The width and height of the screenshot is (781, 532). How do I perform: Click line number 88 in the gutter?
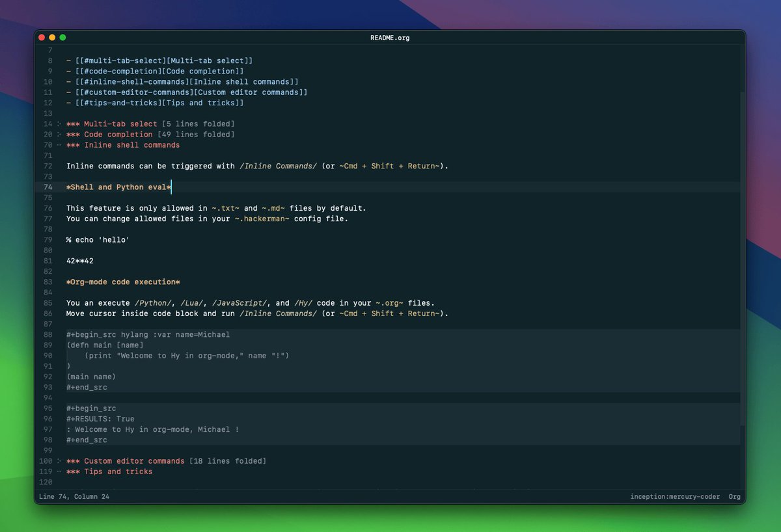pyautogui.click(x=48, y=335)
